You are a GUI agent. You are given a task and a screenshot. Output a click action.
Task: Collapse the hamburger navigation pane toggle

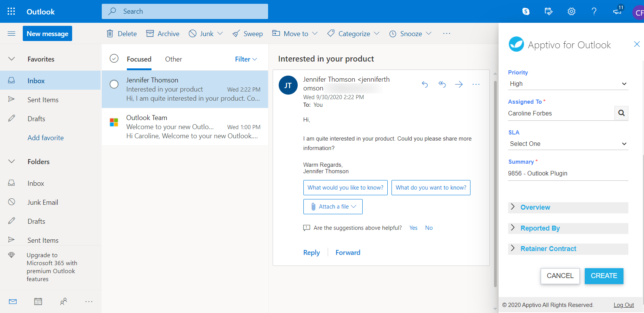tap(11, 34)
